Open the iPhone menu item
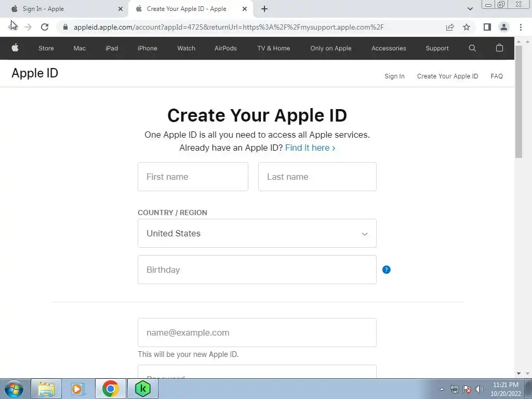This screenshot has height=399, width=532. pyautogui.click(x=147, y=48)
